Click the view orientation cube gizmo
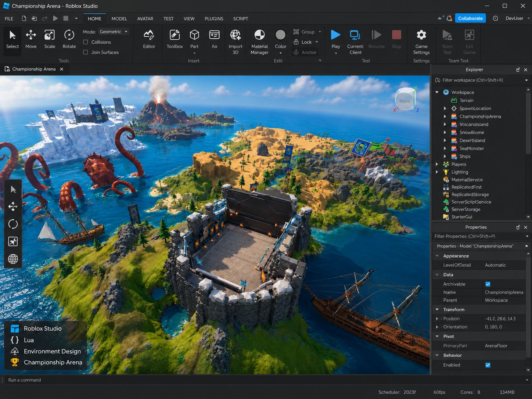 (405, 100)
